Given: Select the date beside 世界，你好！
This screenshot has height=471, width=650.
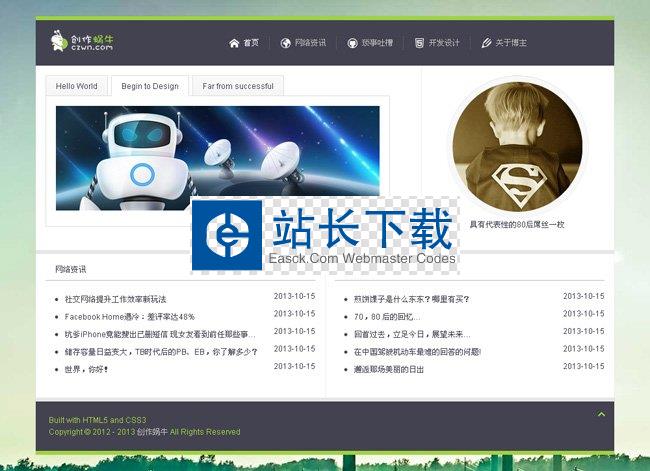Looking at the screenshot, I should [294, 366].
